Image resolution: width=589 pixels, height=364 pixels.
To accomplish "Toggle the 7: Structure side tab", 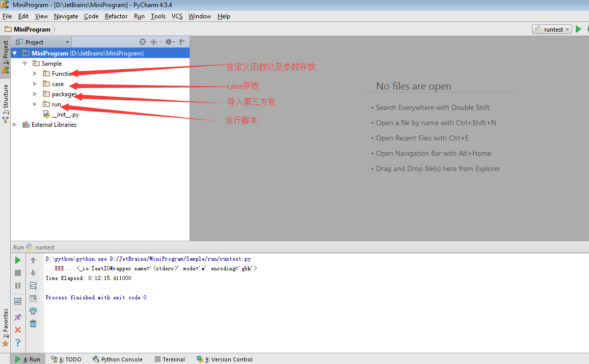I will pos(5,103).
